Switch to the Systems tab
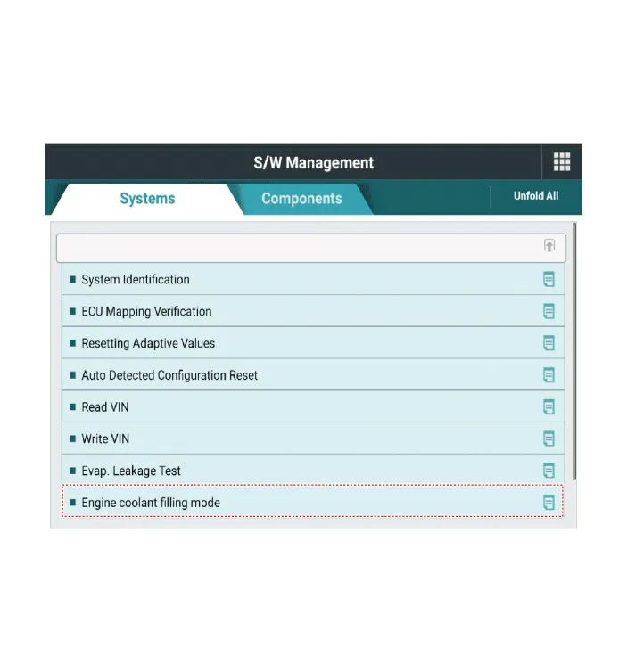This screenshot has width=627, height=672. click(x=147, y=199)
